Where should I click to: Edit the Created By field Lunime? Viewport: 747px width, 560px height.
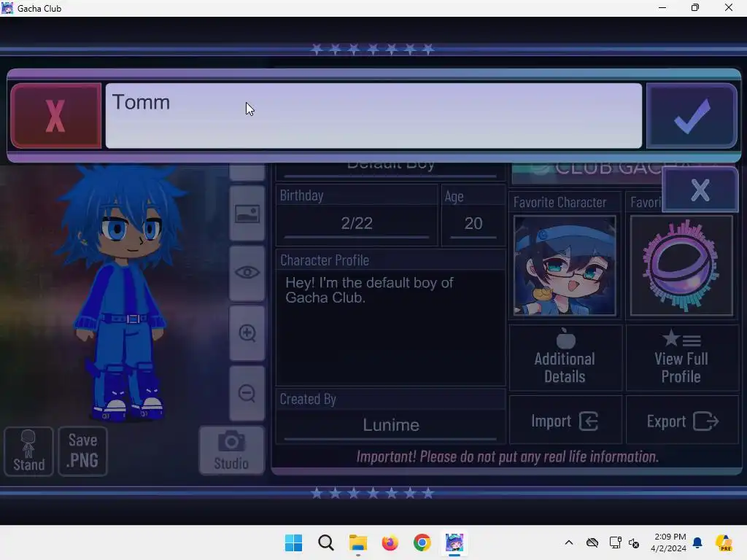(x=391, y=425)
